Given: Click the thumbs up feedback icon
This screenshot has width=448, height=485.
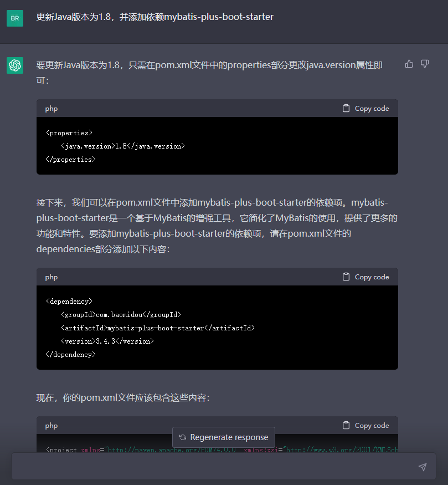Looking at the screenshot, I should point(409,64).
